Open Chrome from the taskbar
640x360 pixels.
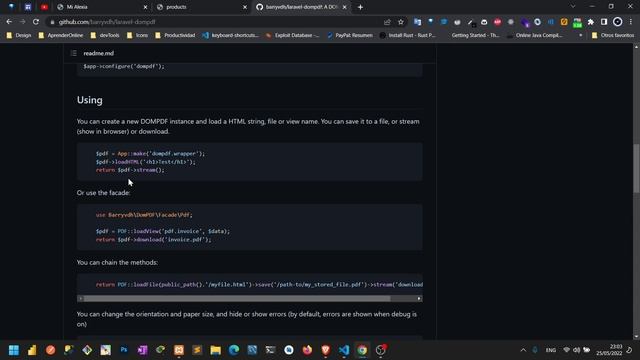362,350
